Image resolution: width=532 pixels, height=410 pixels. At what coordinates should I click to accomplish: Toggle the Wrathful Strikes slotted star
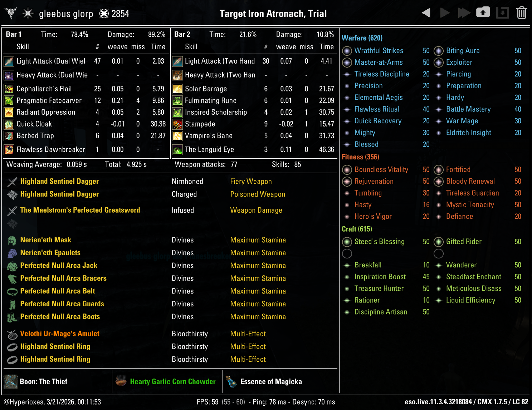click(347, 51)
